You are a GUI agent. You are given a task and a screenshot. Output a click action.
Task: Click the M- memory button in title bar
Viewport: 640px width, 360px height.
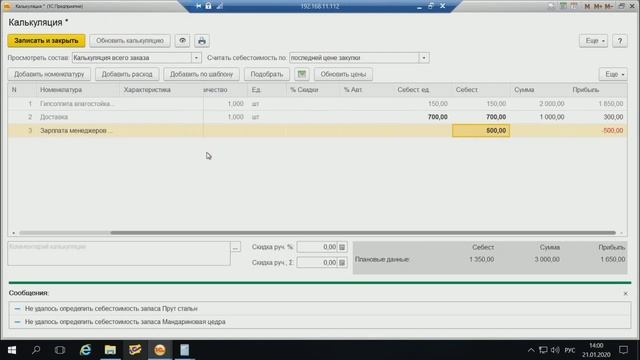pyautogui.click(x=608, y=6)
